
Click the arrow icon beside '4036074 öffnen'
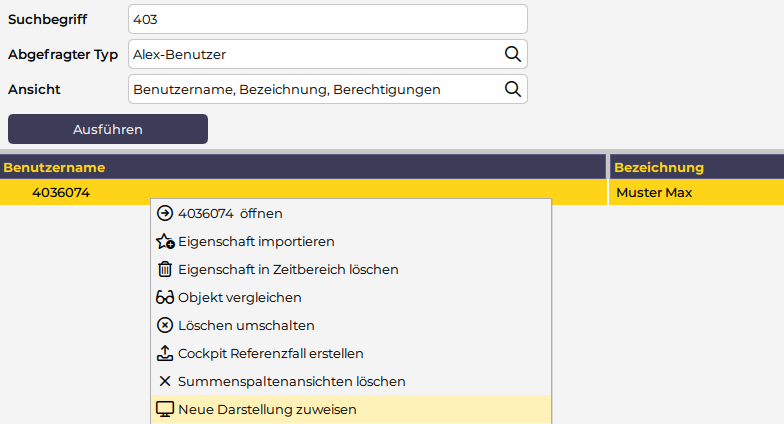tap(165, 213)
